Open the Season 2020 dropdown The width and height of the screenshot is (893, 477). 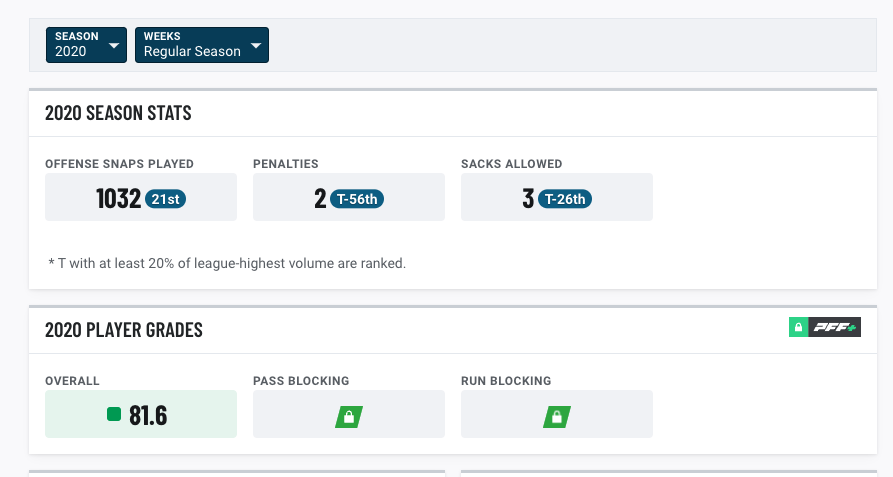[86, 45]
